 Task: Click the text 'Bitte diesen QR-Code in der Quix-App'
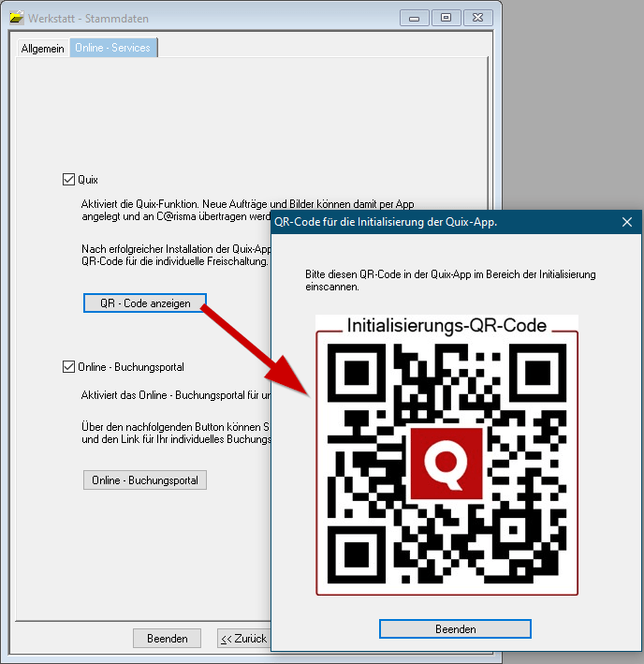click(x=388, y=274)
